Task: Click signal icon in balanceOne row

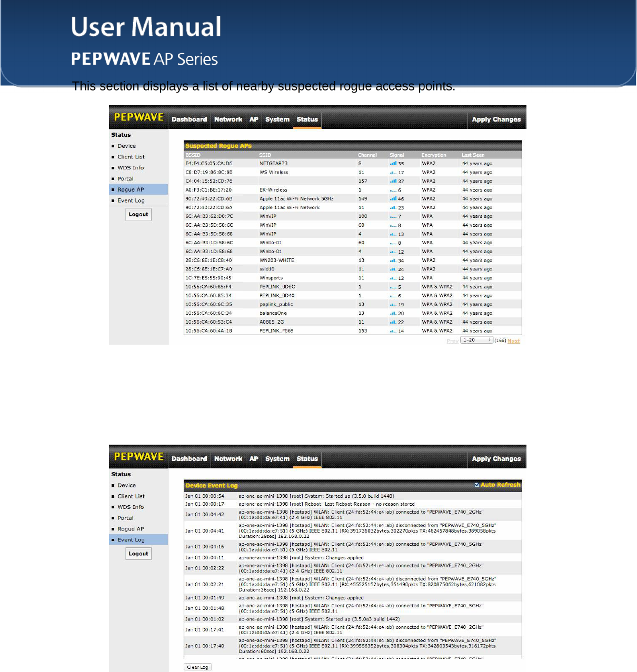Action: coord(393,313)
